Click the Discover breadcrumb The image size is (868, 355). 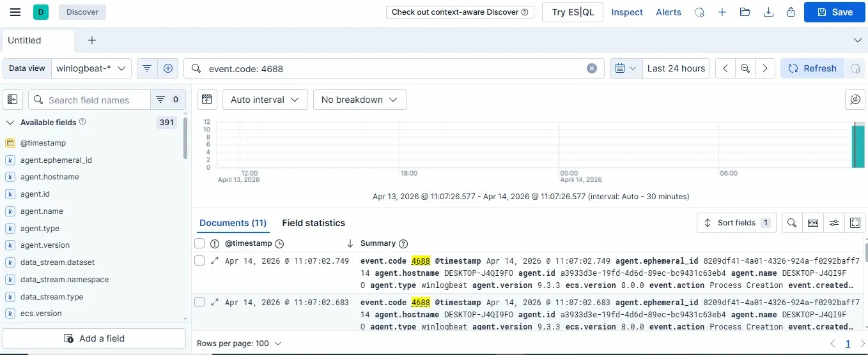pyautogui.click(x=82, y=11)
